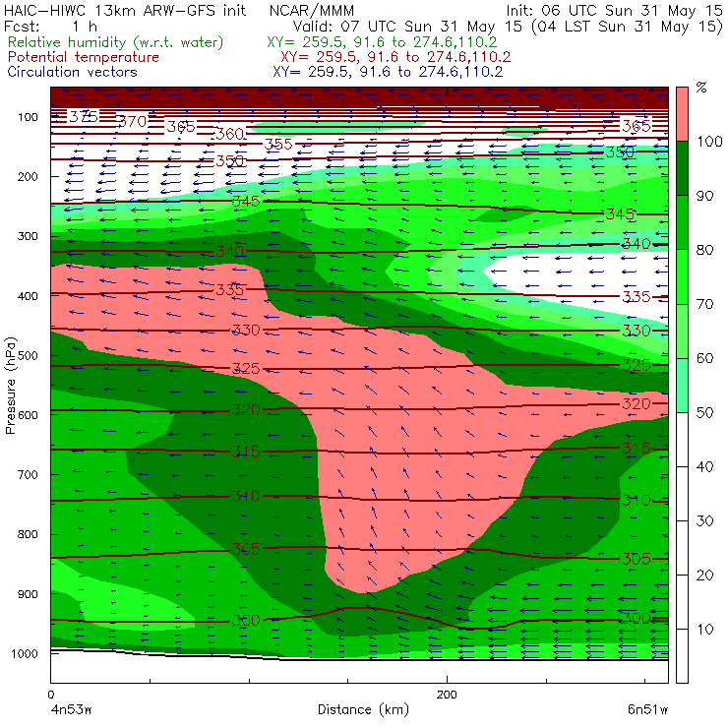Click the colorbar '10' label
The height and width of the screenshot is (728, 728).
pos(704,629)
